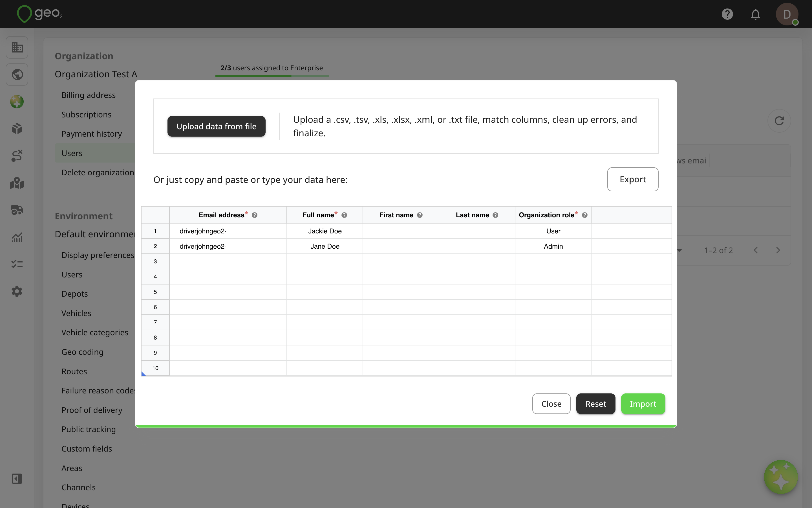Select the Admin role cell in row 2
Image resolution: width=812 pixels, height=508 pixels.
click(x=553, y=246)
